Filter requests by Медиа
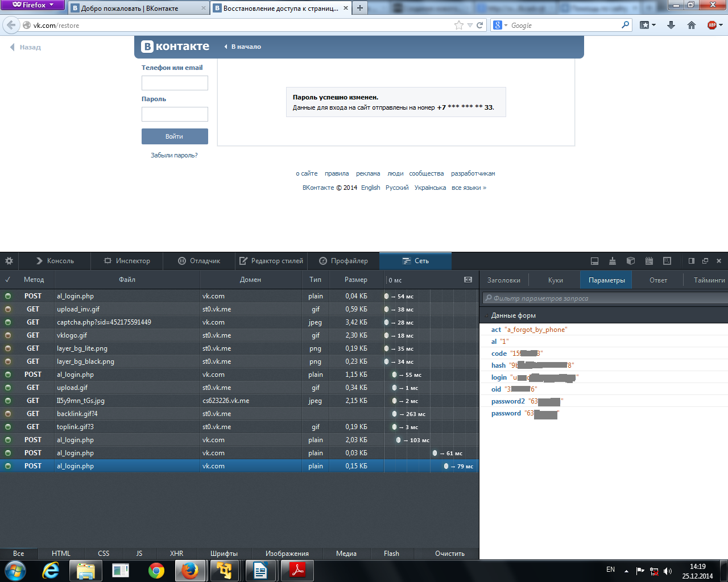 coord(346,553)
